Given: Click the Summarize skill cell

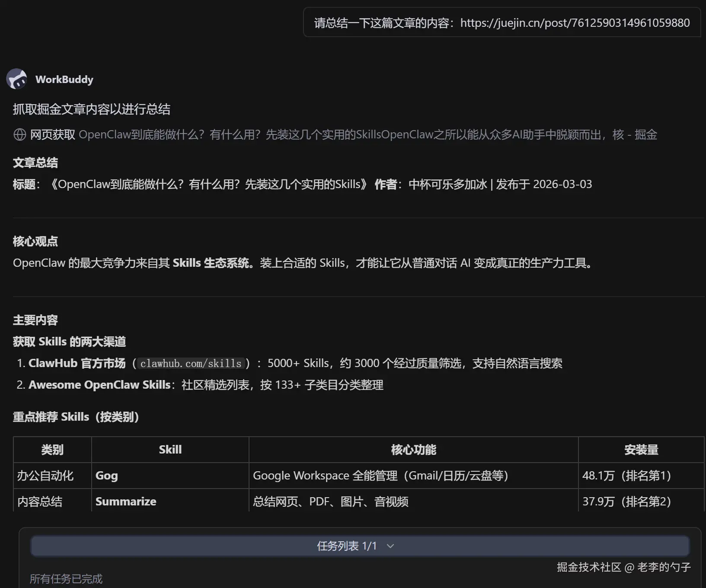Looking at the screenshot, I should point(170,501).
